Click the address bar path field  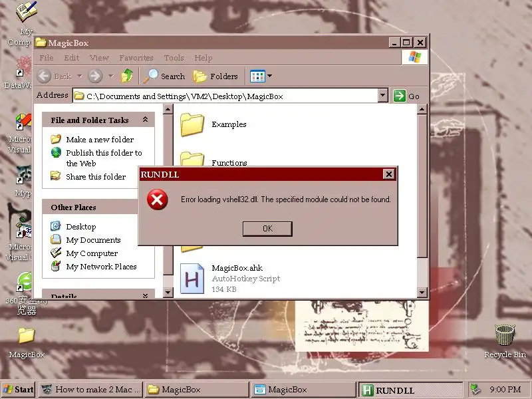[225, 96]
